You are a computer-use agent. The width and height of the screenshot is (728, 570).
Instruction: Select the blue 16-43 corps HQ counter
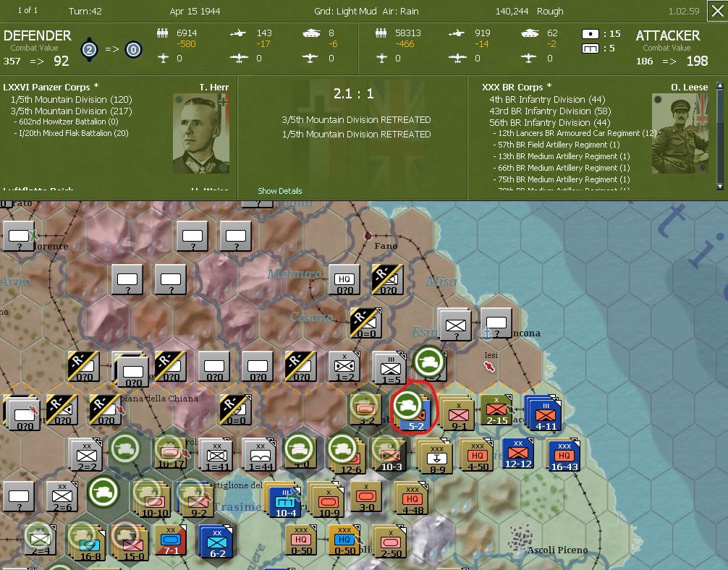(x=564, y=456)
